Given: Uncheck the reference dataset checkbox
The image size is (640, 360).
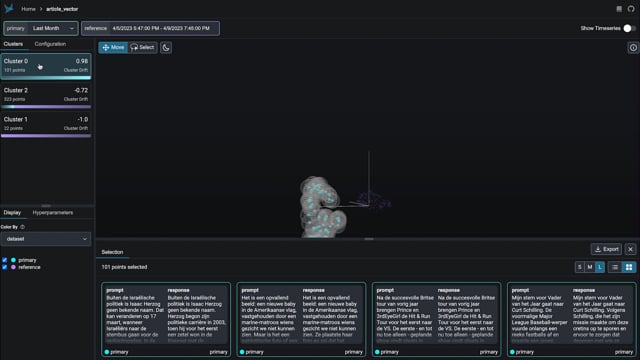Looking at the screenshot, I should pyautogui.click(x=4, y=267).
